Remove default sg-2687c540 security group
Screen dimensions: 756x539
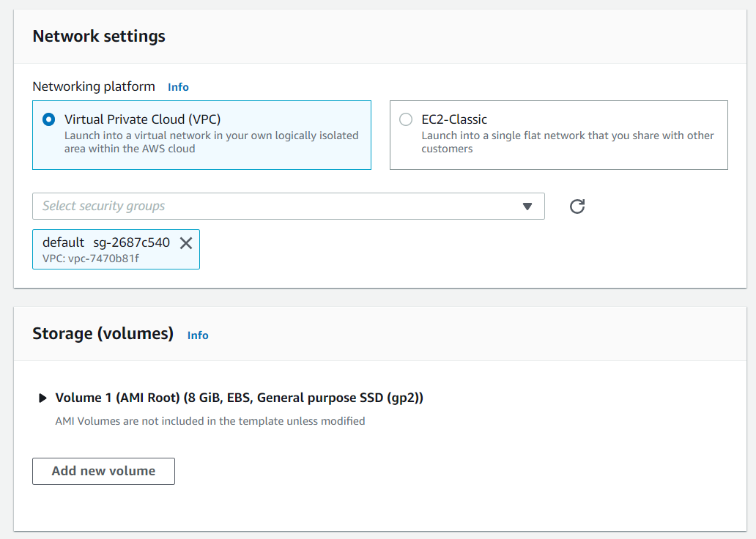pos(186,243)
